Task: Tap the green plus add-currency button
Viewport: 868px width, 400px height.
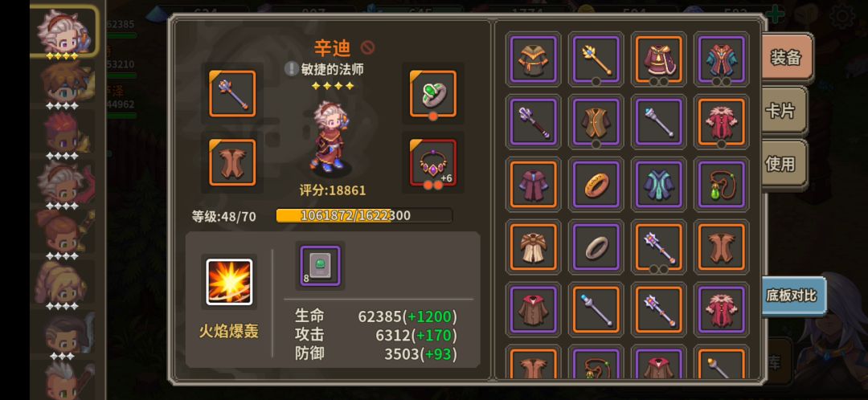Action: coord(775,13)
